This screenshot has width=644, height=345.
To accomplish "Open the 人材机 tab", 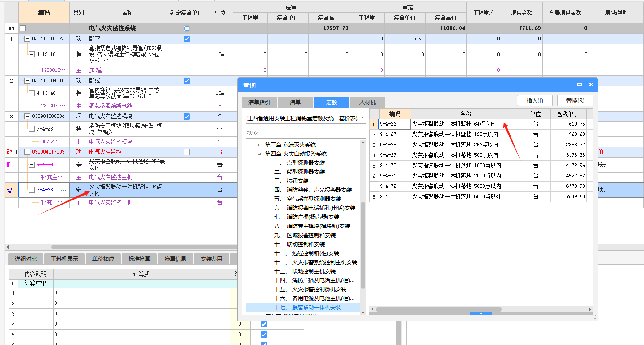I will point(368,102).
